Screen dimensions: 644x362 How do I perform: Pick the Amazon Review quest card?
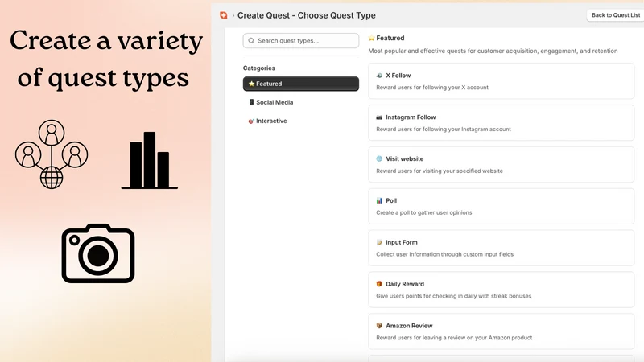click(x=501, y=331)
